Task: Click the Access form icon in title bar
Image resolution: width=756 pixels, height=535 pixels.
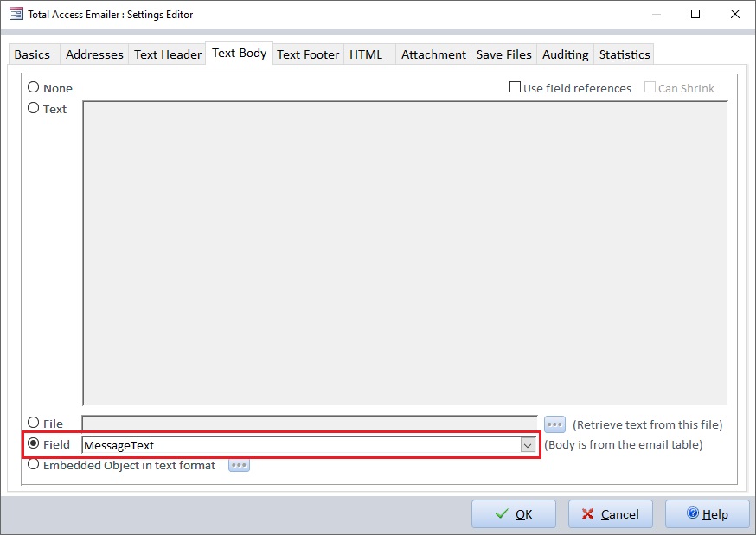Action: pyautogui.click(x=16, y=14)
